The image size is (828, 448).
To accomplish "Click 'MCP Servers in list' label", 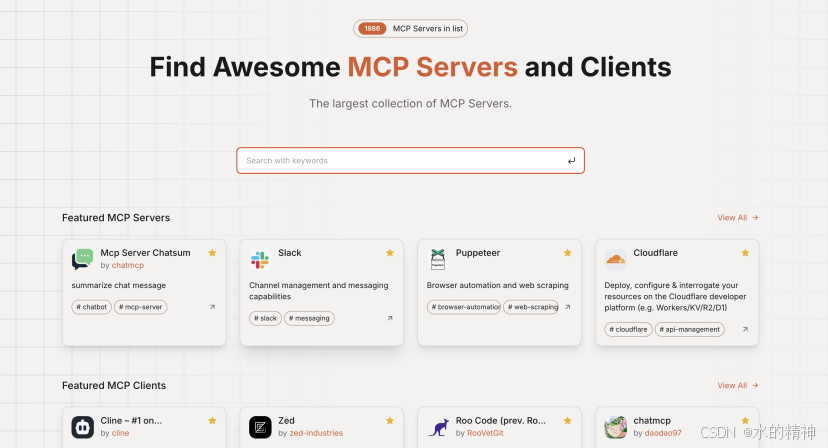I will [428, 29].
